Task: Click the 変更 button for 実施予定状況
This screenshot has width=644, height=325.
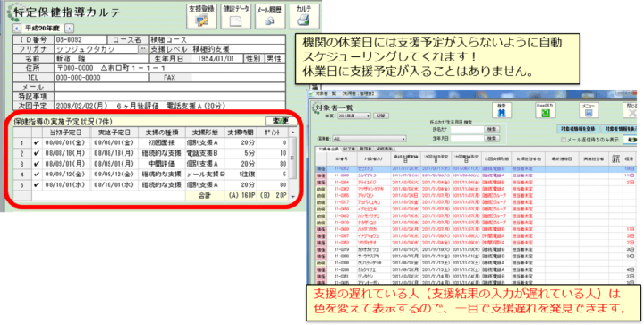Action: click(x=281, y=121)
